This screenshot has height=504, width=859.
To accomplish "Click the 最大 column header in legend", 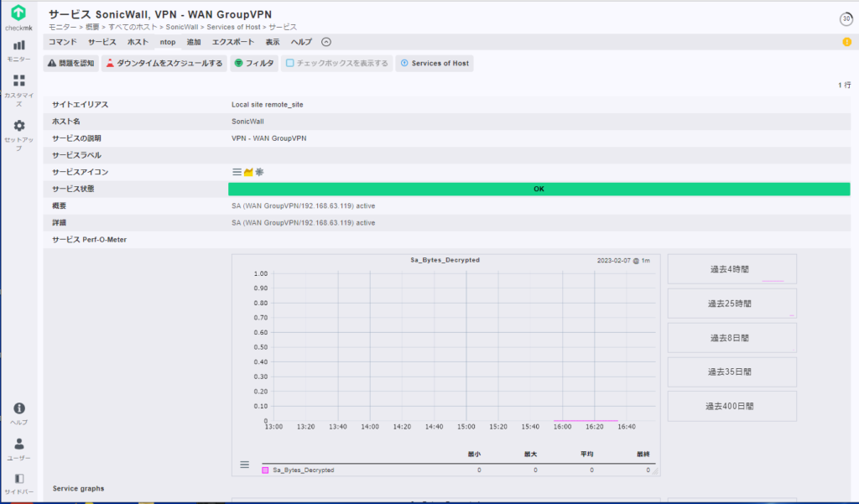I will tap(530, 455).
